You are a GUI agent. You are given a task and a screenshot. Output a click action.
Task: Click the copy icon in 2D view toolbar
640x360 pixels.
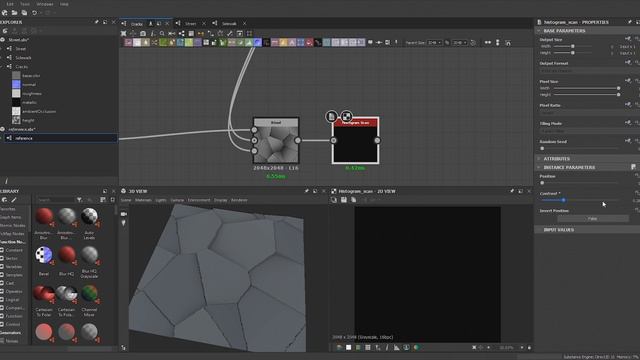coord(353,200)
